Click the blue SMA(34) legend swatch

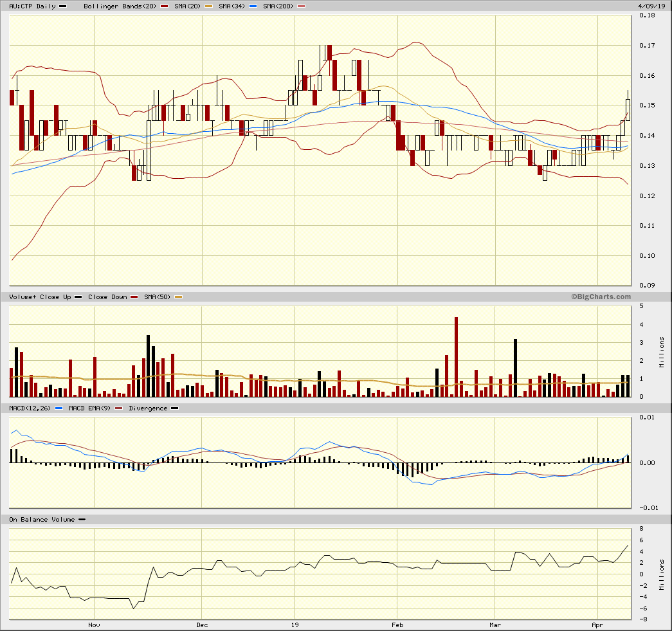[253, 6]
